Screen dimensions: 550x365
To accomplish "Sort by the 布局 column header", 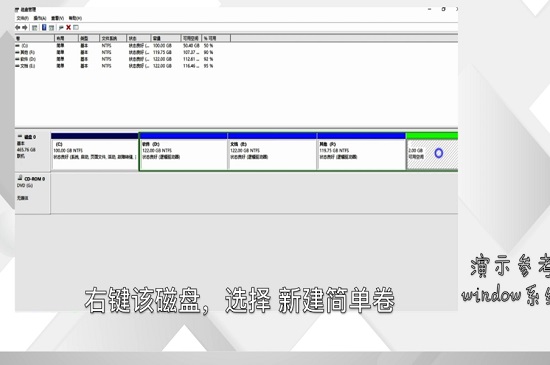I will click(66, 38).
